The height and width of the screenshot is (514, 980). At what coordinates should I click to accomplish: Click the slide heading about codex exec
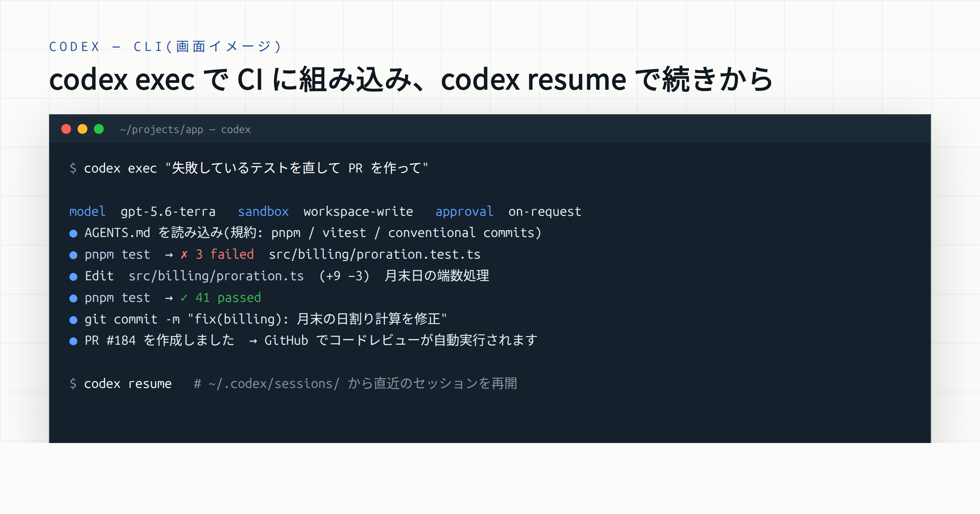click(x=411, y=79)
